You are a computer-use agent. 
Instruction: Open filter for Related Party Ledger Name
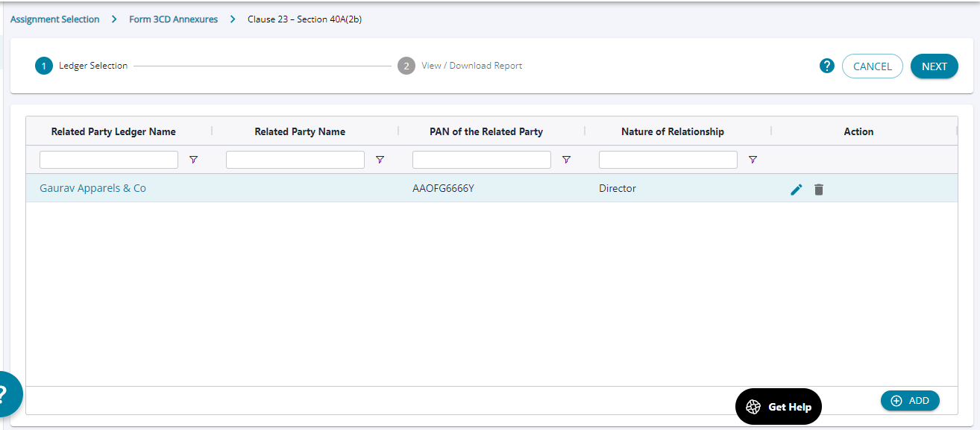tap(194, 160)
